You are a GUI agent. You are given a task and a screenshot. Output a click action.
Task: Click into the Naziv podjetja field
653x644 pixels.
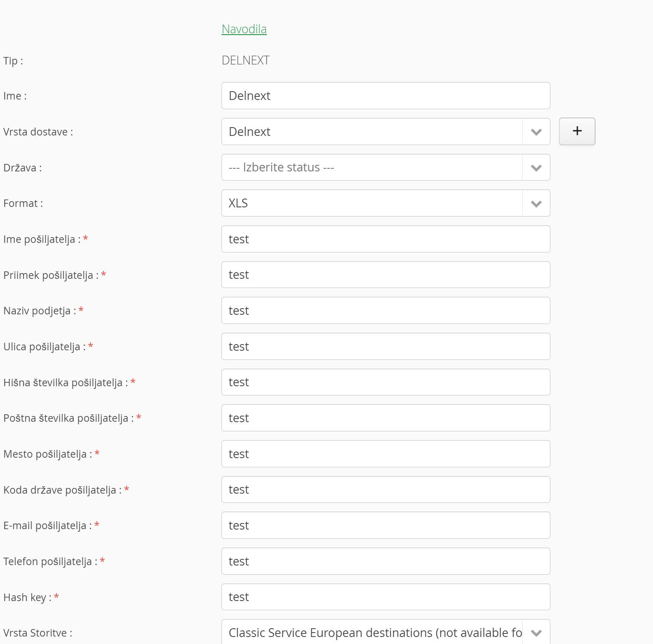[386, 310]
